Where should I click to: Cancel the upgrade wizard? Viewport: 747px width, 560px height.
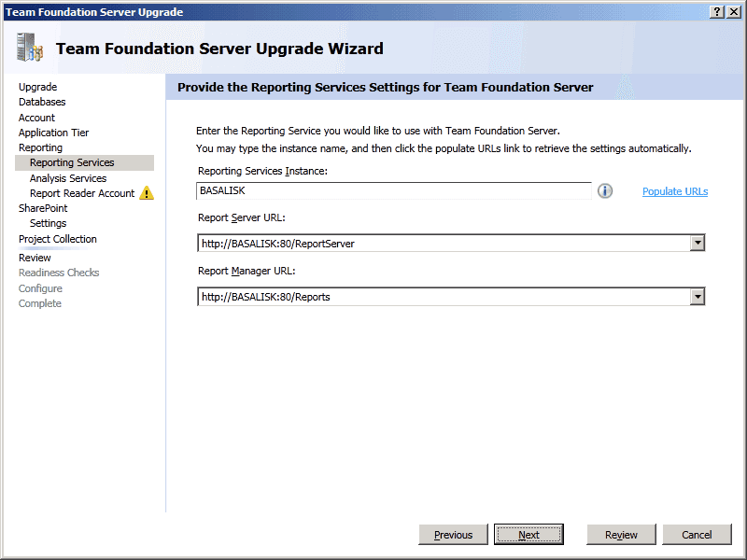[697, 535]
